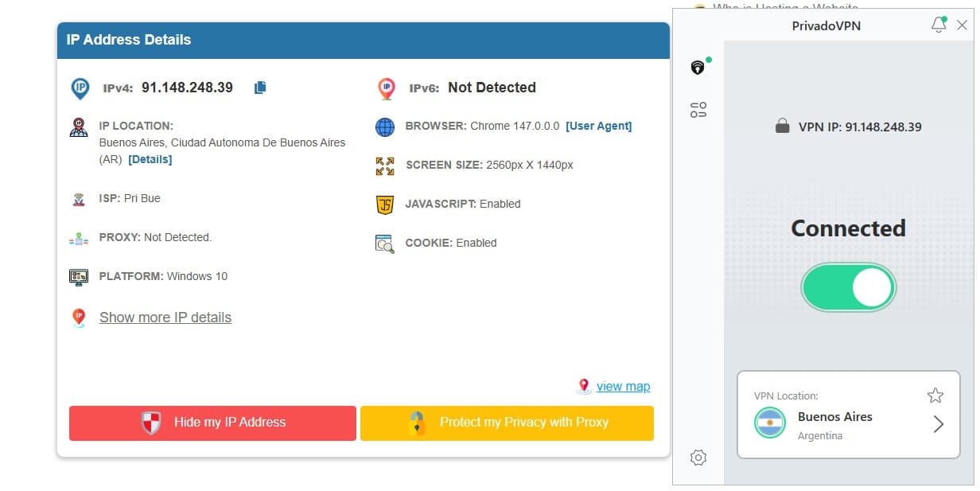980x491 pixels.
Task: Click the IP Location map icon
Action: point(79,127)
